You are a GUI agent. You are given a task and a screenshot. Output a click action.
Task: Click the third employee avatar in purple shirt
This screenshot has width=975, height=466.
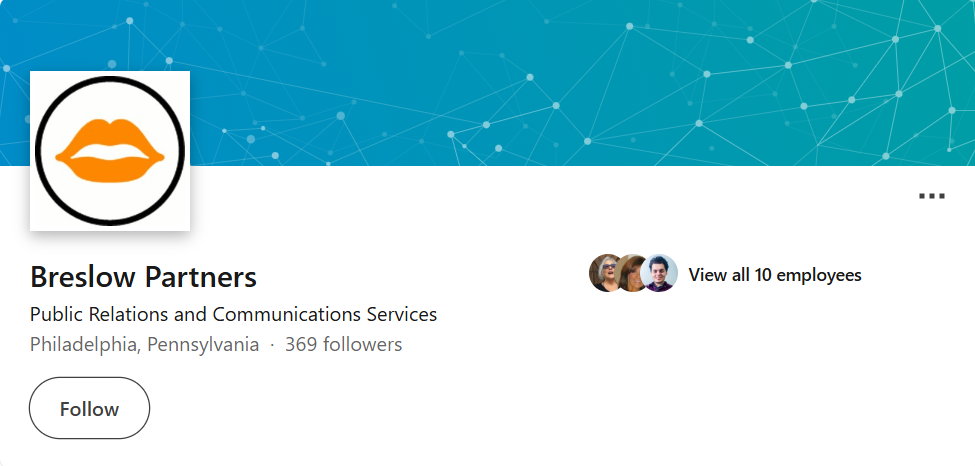coord(660,273)
